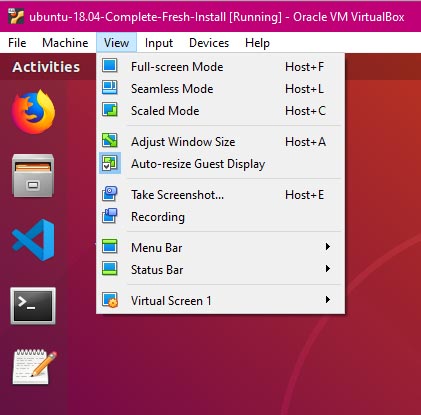Click the Recording icon
Screen dimensions: 421x415
coord(110,216)
